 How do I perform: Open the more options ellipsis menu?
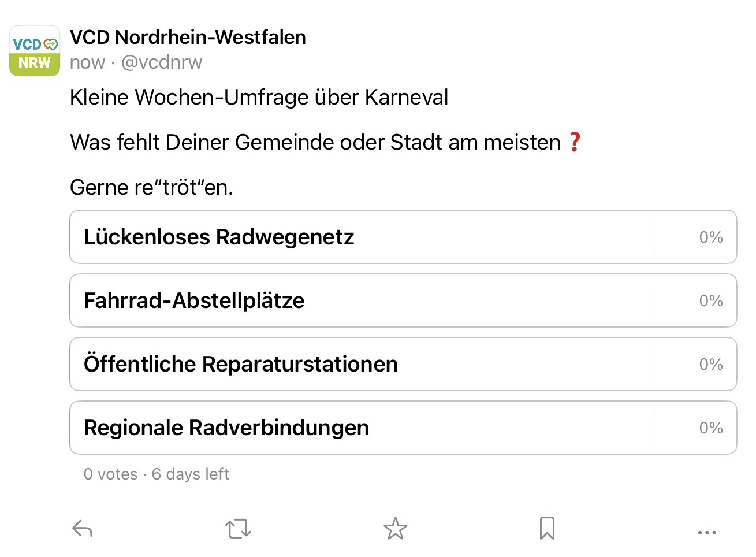[x=707, y=532]
